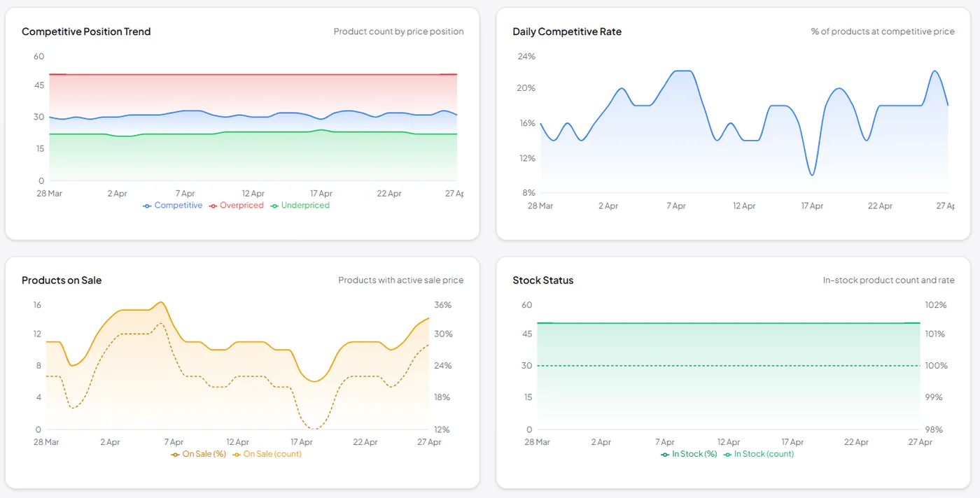Click the 7 Apr label under Daily Competitive Rate

[676, 206]
